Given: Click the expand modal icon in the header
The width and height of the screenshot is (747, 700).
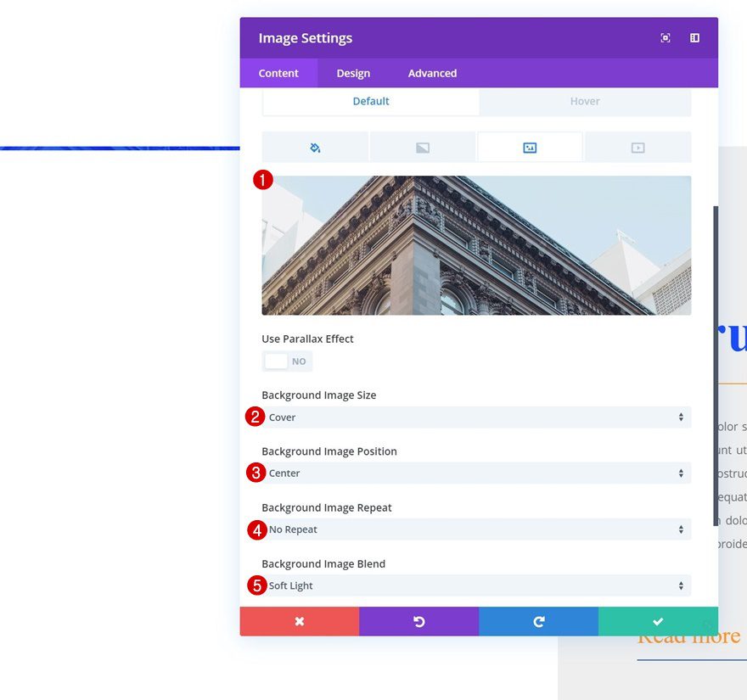Looking at the screenshot, I should pyautogui.click(x=665, y=37).
